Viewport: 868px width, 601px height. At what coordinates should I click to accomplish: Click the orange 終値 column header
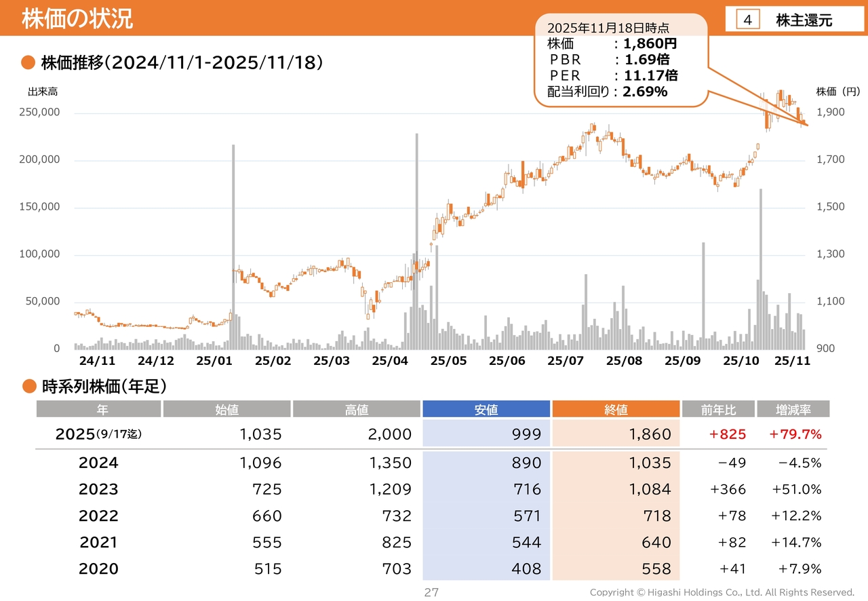[616, 409]
